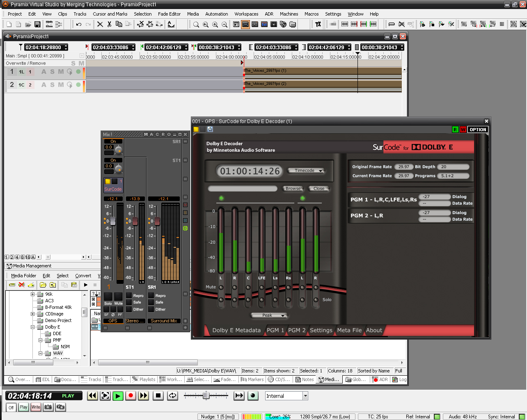The height and width of the screenshot is (420, 527).
Task: Click the Copy icon in the main toolbar
Action: tap(119, 25)
